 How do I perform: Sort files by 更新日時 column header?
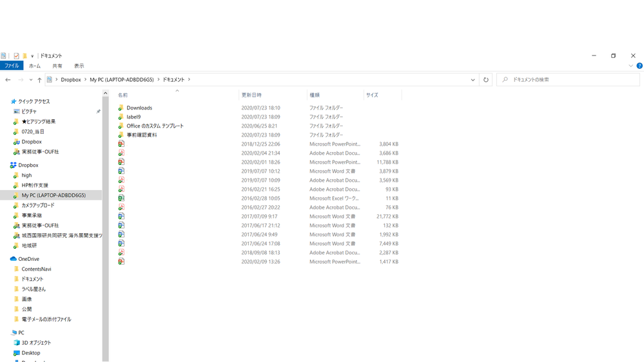point(251,95)
